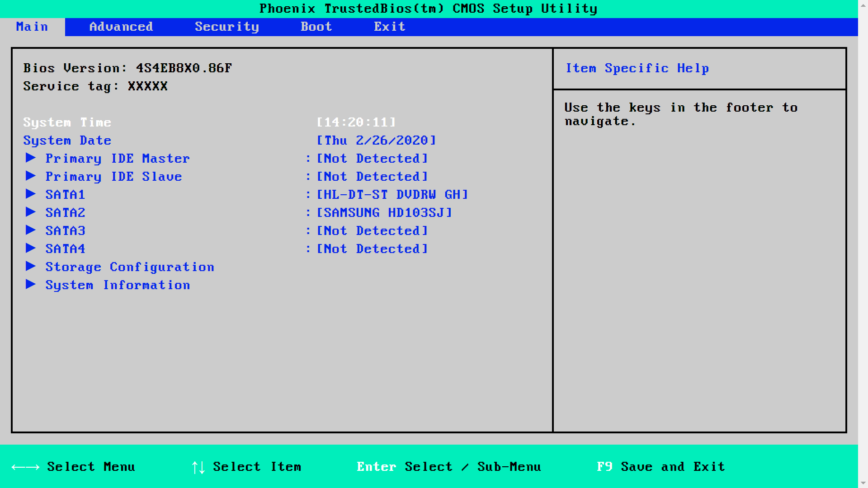868x488 pixels.
Task: Click the date value Thu 2/26/2020
Action: pyautogui.click(x=376, y=141)
